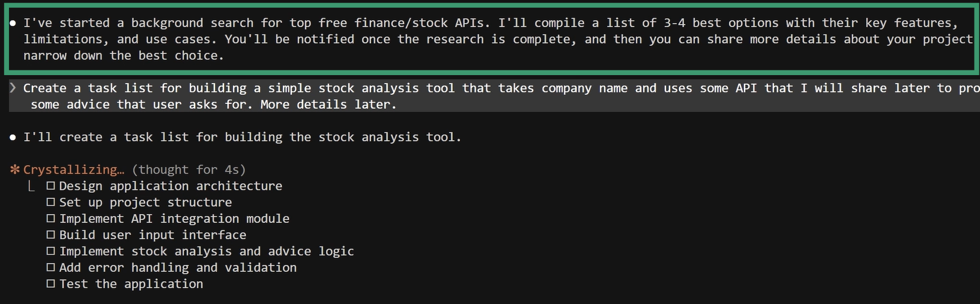Check the 'Test the application' checkbox
Viewport: 980px width, 304px height.
[x=51, y=284]
